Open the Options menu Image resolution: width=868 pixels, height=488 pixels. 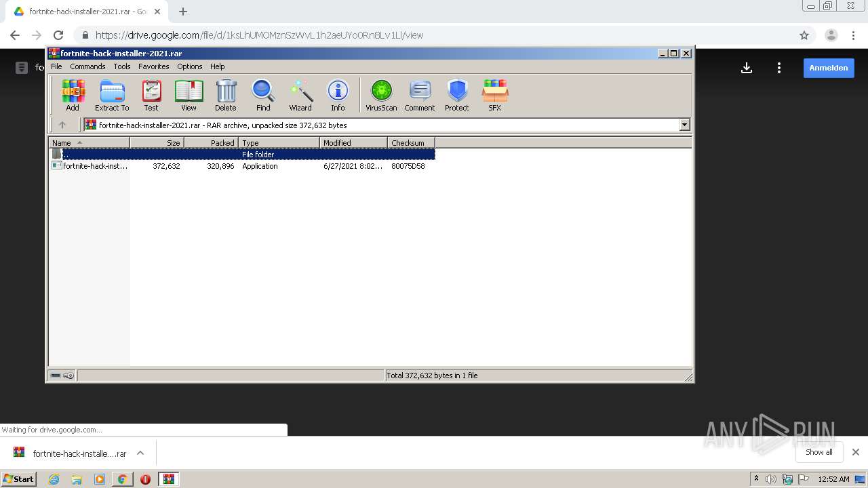[190, 66]
